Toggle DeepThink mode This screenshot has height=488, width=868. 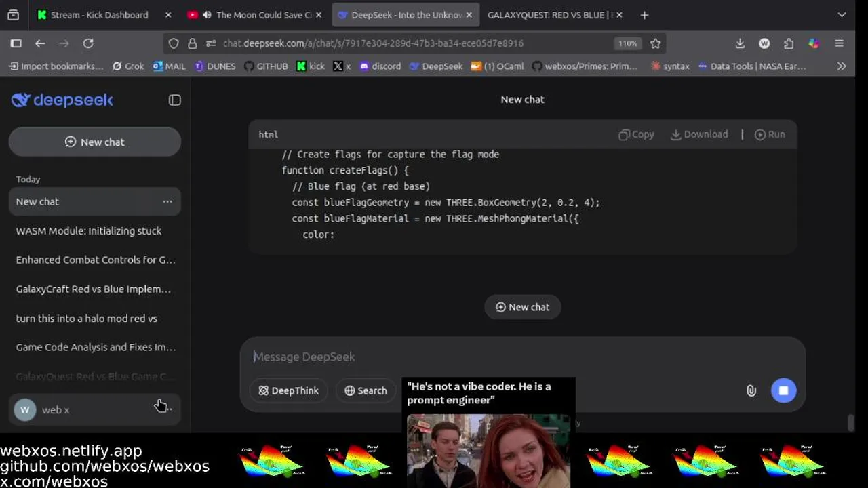pyautogui.click(x=288, y=390)
